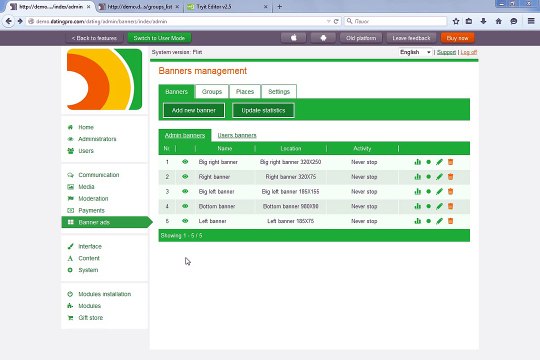The width and height of the screenshot is (540, 360).
Task: Edit the Big right banner
Action: click(x=439, y=162)
